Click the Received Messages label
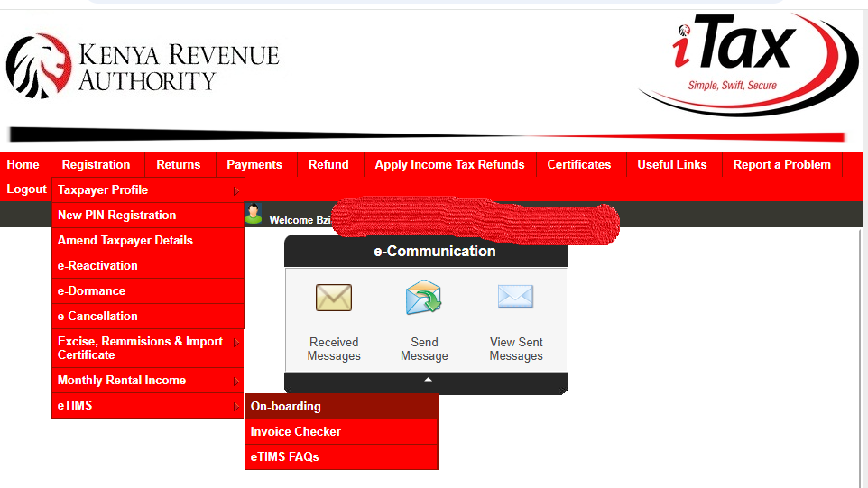The height and width of the screenshot is (488, 868). 334,349
